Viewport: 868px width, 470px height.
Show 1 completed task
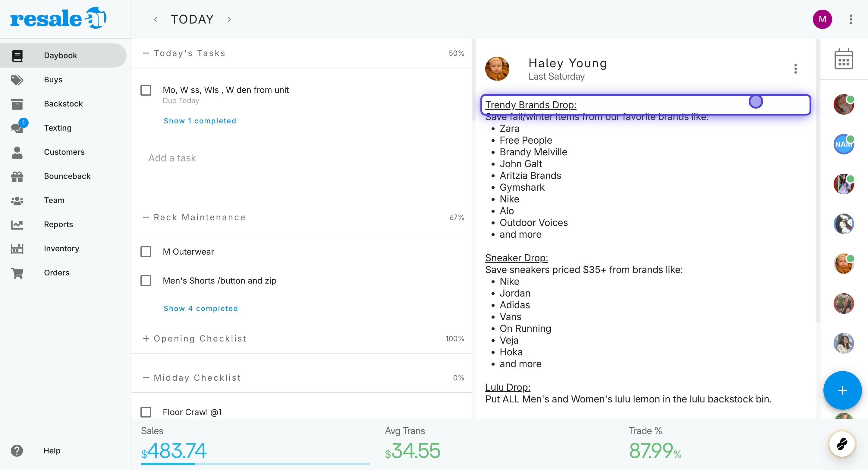[x=200, y=121]
